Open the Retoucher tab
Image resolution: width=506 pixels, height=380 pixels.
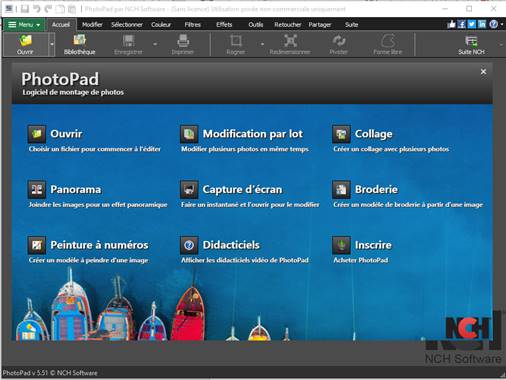(288, 25)
